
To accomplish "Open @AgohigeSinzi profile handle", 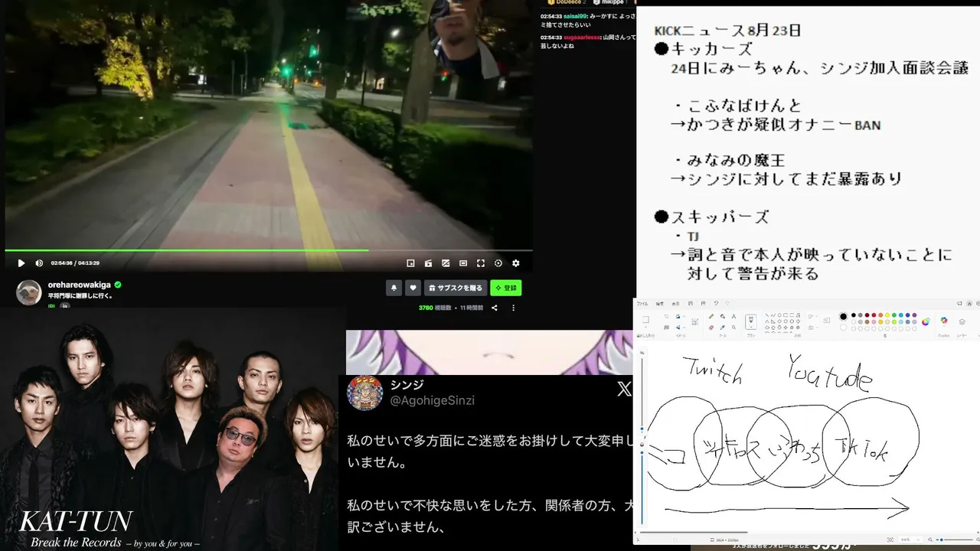I will pos(433,400).
